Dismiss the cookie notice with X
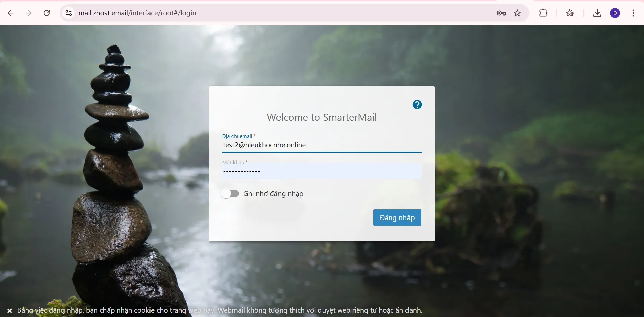 tap(10, 311)
